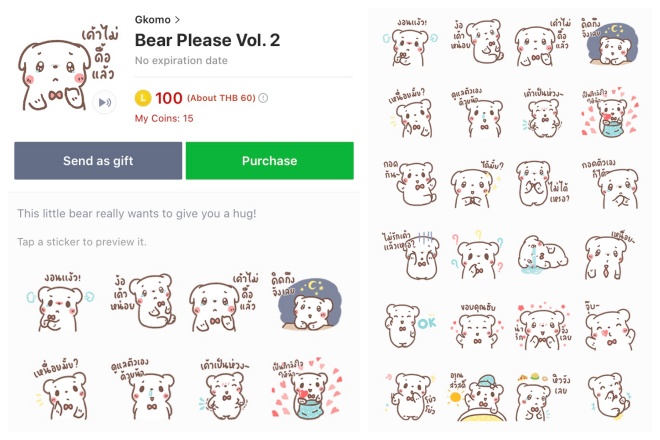Click the gold L coin icon
The height and width of the screenshot is (440, 660).
[143, 98]
